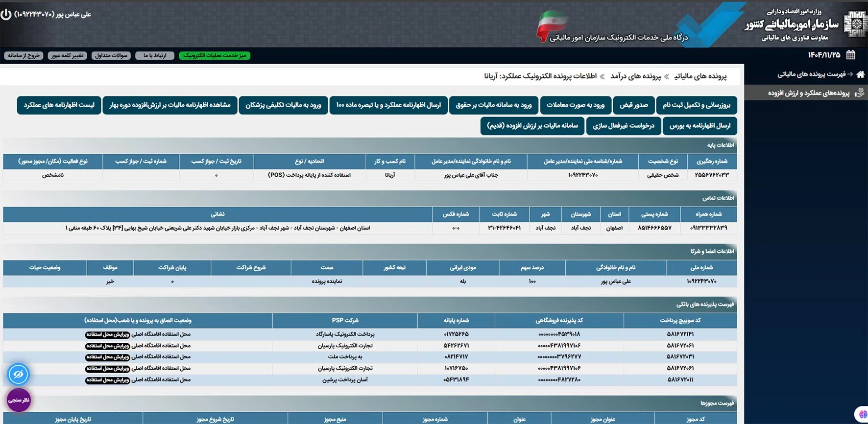Click the address starting with استان اصفهان
This screenshot has width=868, height=424.
tap(217, 228)
